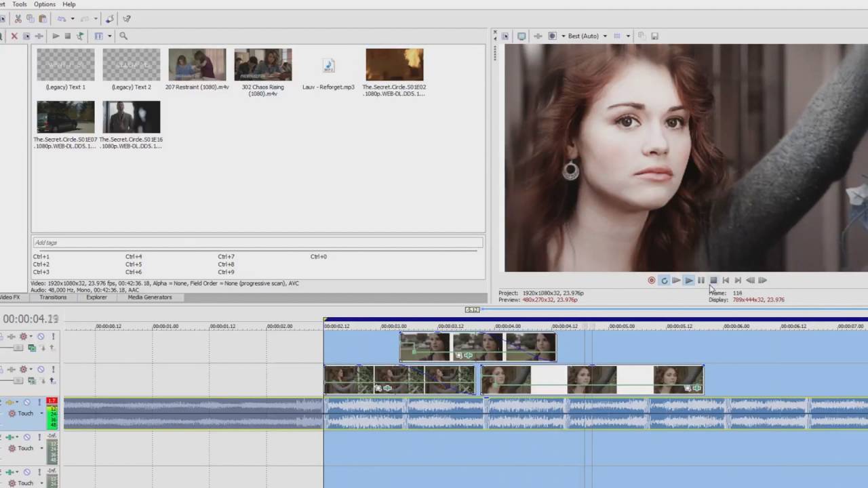
Task: Open Media Properties icon in Project Media toolbar
Action: tap(26, 36)
